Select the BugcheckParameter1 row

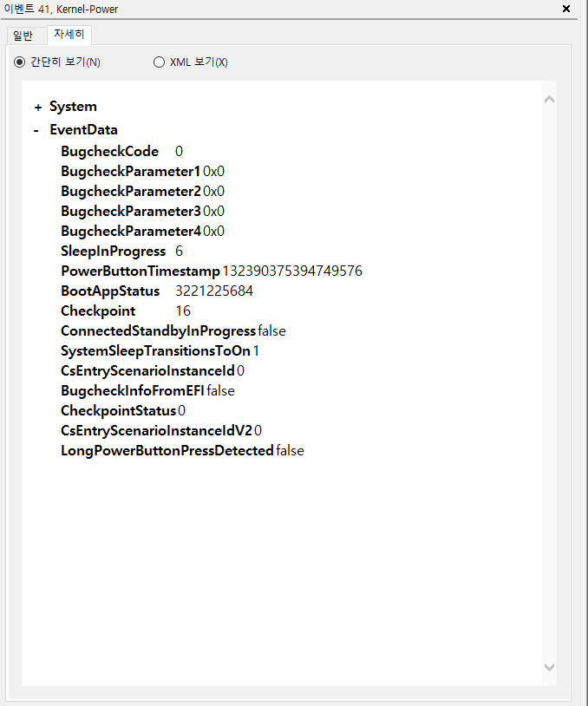click(x=130, y=171)
